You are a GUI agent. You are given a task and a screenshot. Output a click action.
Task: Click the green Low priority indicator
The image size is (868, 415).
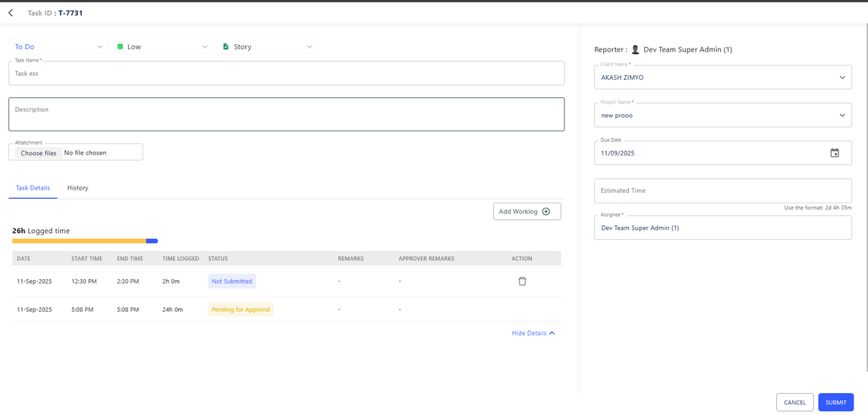pos(120,47)
